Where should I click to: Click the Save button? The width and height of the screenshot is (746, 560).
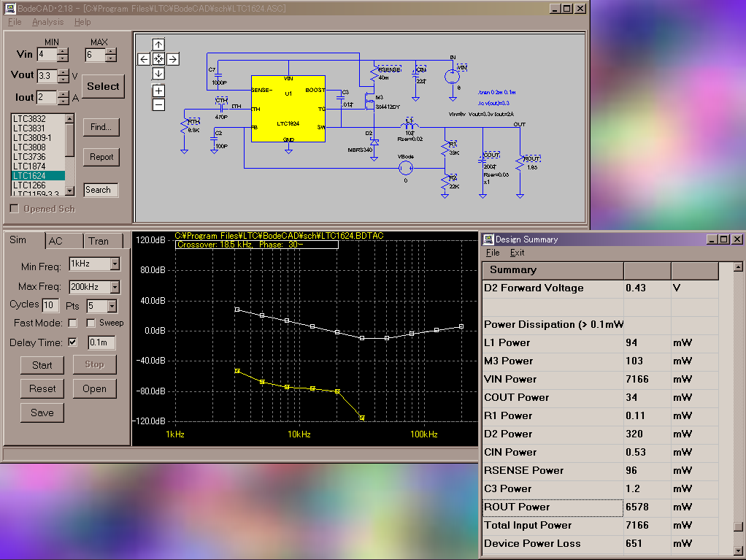(42, 413)
